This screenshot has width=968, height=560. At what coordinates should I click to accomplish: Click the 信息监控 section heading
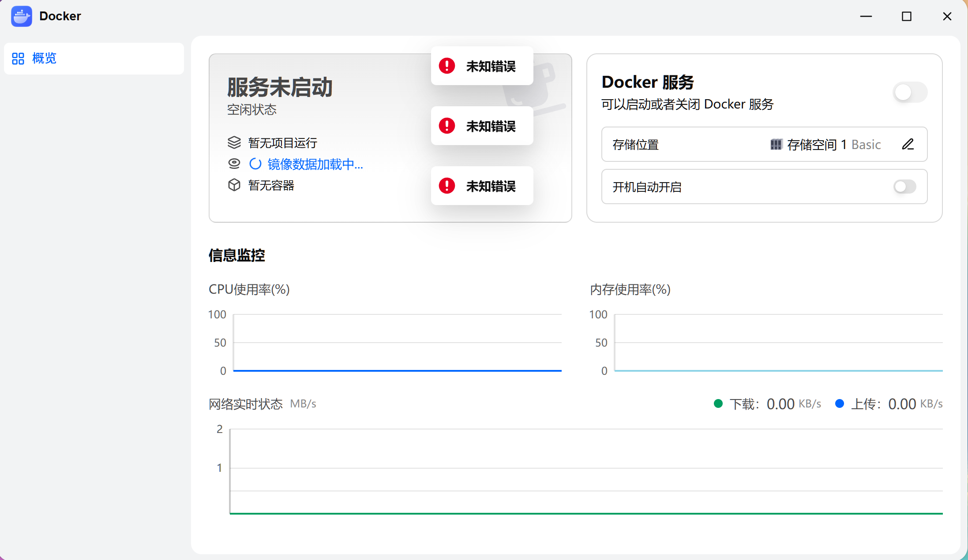[x=237, y=255]
